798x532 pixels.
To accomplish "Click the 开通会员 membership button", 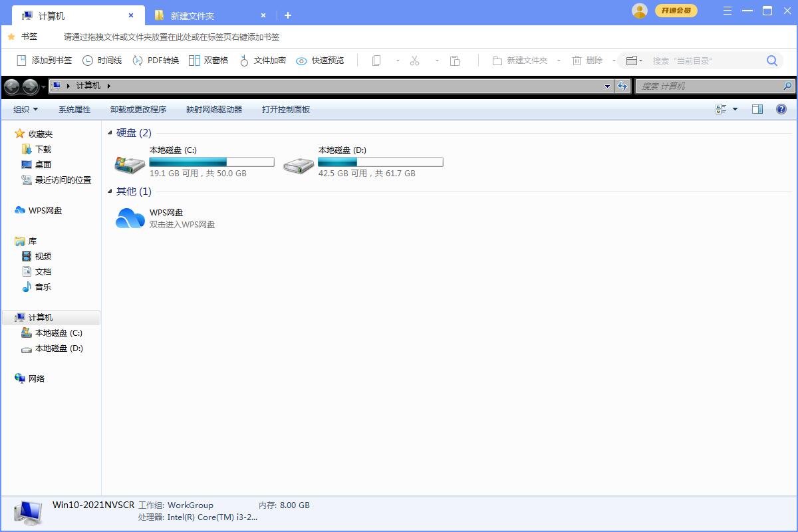I will (676, 11).
